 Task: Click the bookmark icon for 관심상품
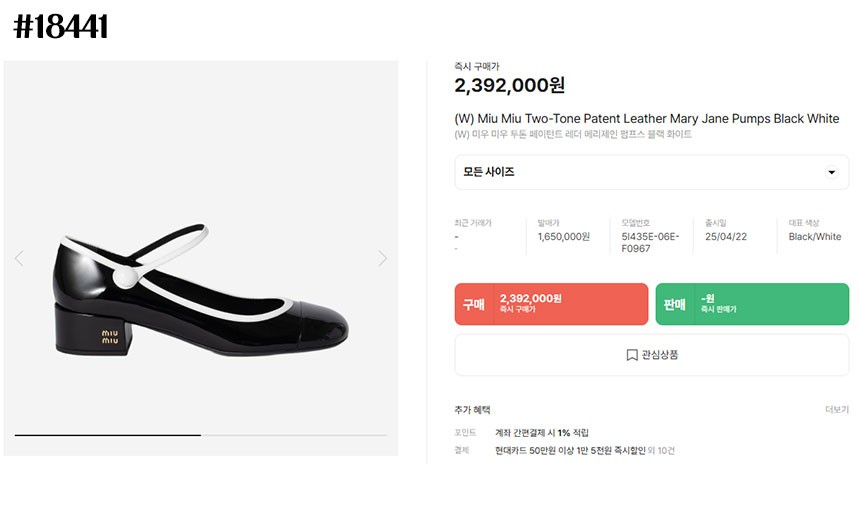click(632, 355)
